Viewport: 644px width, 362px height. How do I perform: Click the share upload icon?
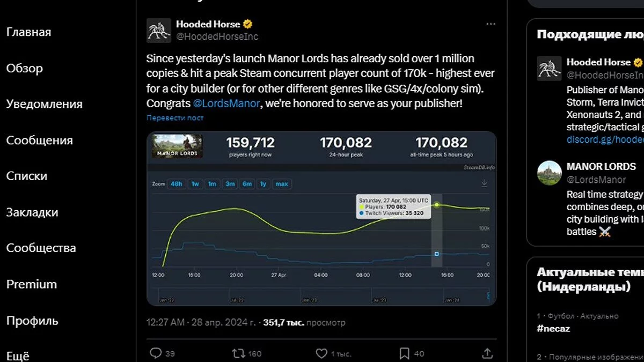coord(487,353)
